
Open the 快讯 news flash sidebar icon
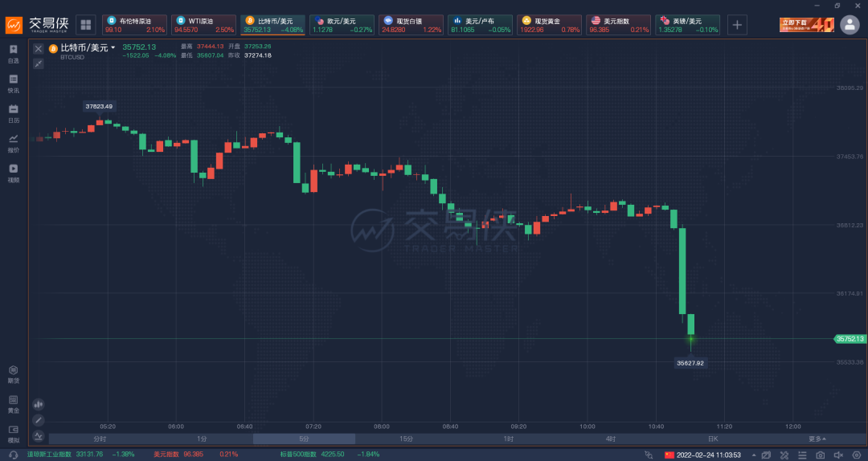(14, 84)
